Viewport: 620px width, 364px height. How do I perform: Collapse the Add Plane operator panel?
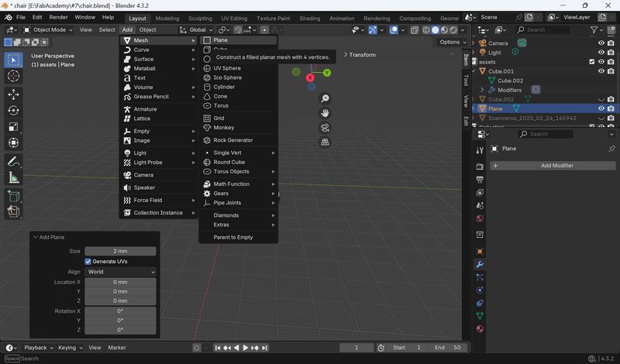tap(36, 237)
